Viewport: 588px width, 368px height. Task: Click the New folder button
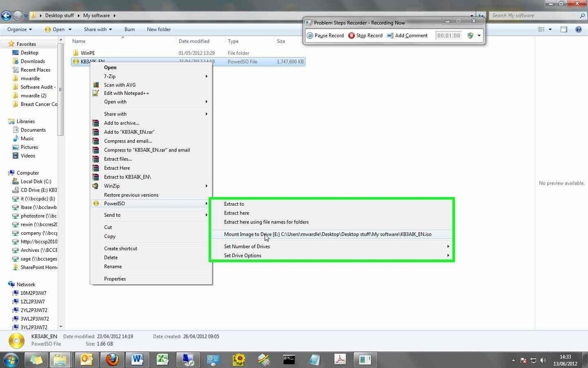158,29
